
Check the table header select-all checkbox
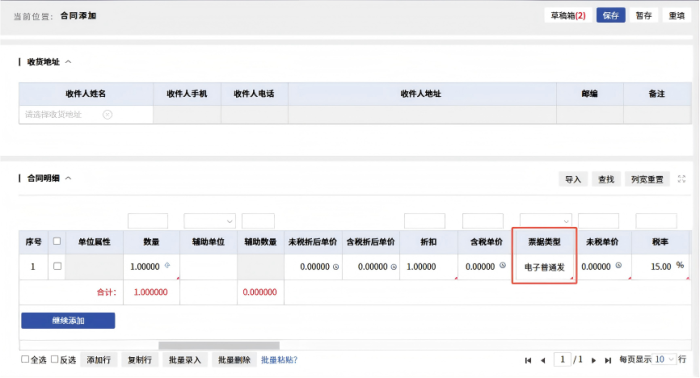click(57, 241)
